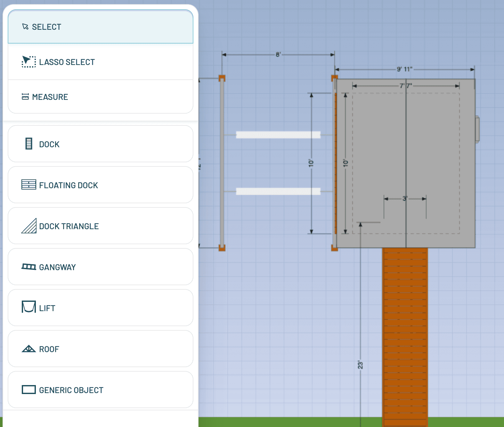Click the 8' dimension label
This screenshot has height=427, width=504.
coord(278,54)
